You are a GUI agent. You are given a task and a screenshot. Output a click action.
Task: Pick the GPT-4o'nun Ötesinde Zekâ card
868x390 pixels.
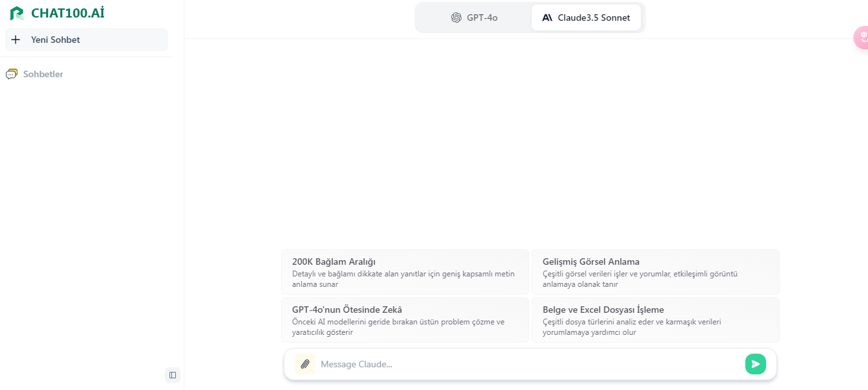pos(405,320)
